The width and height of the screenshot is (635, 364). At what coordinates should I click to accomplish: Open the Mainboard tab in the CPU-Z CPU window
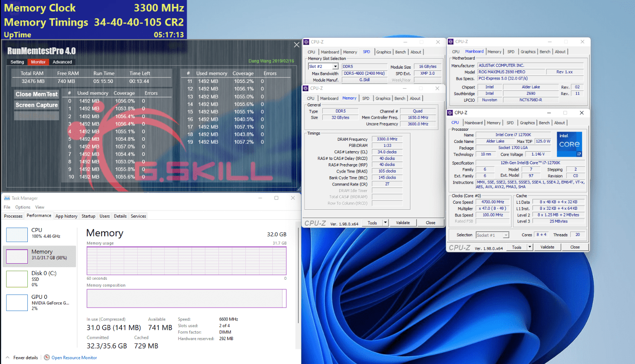click(473, 123)
